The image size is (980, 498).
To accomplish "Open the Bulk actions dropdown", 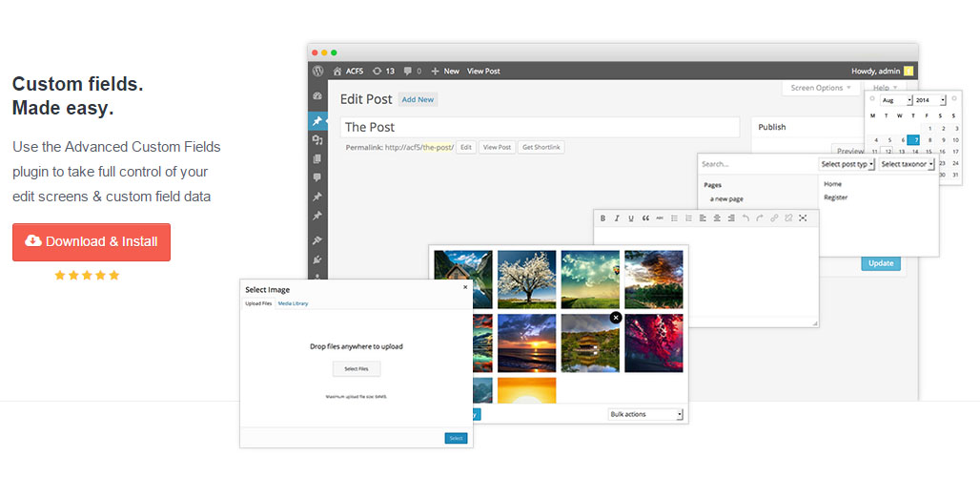I will coord(645,414).
